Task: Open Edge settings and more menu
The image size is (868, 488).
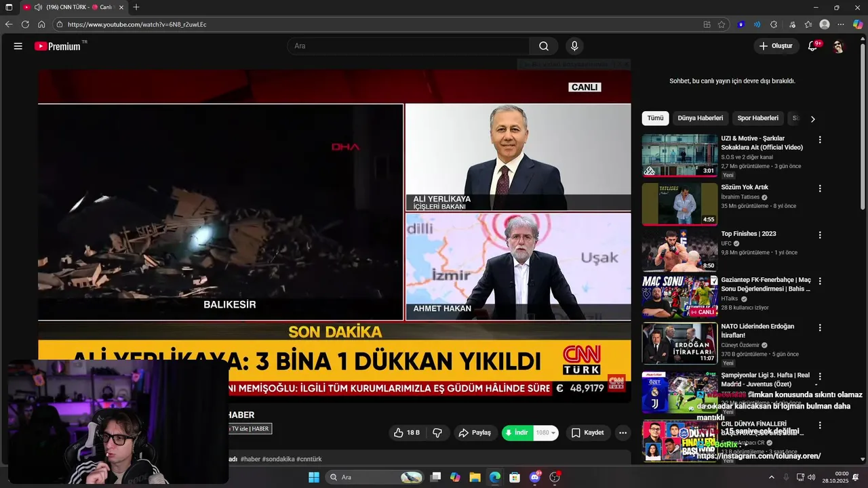Action: click(x=842, y=24)
